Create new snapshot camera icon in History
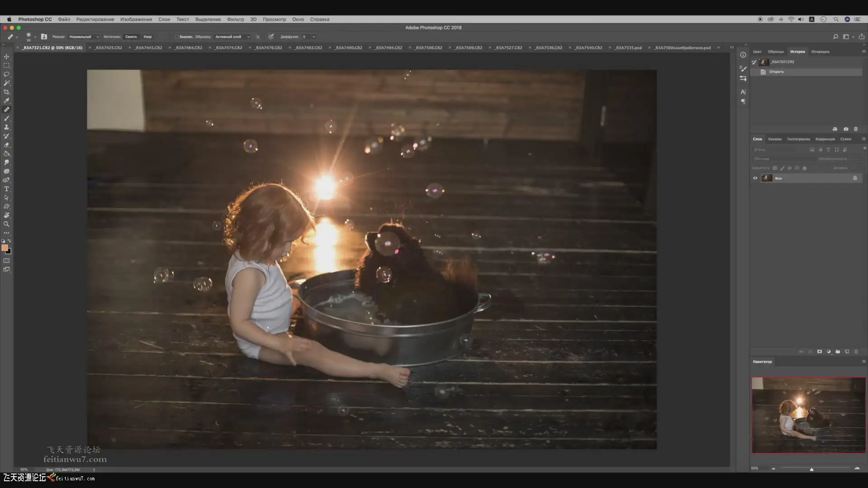This screenshot has height=488, width=868. point(846,129)
